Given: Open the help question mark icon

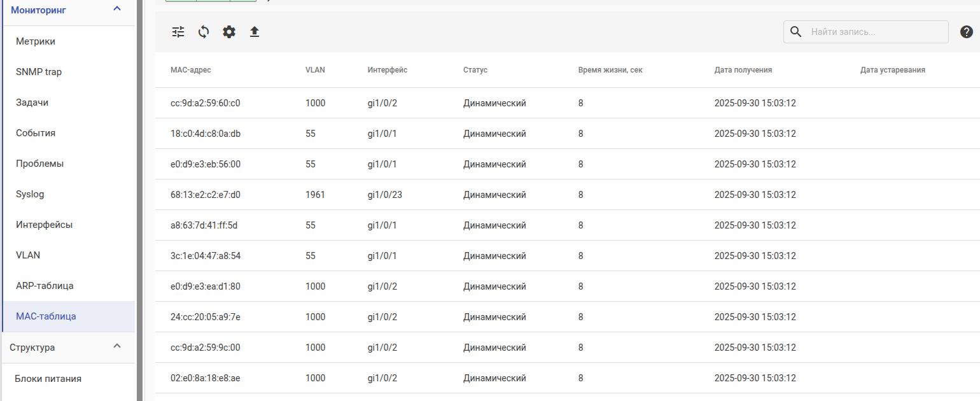Looking at the screenshot, I should click(966, 32).
